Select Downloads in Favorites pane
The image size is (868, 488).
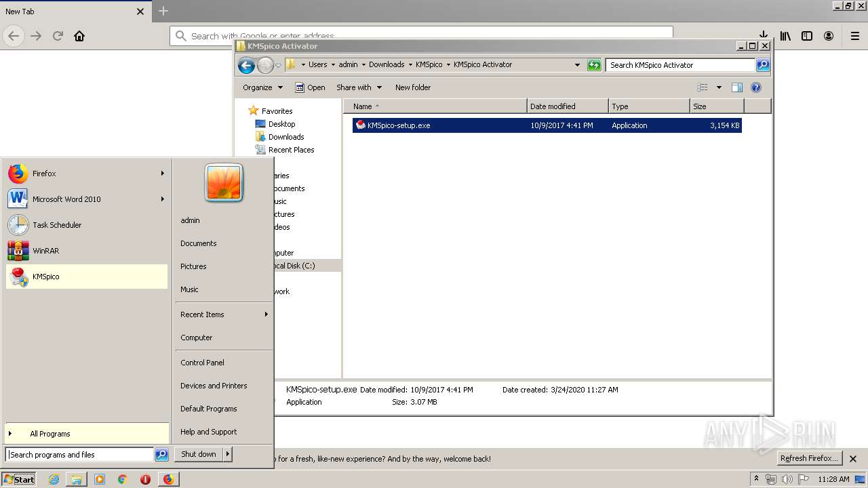(x=279, y=137)
